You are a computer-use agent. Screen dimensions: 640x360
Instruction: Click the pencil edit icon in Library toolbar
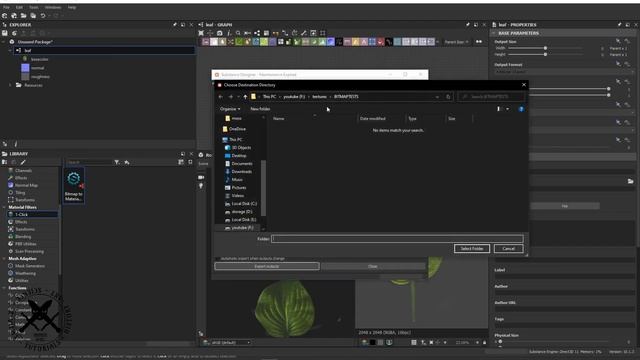tap(23, 162)
